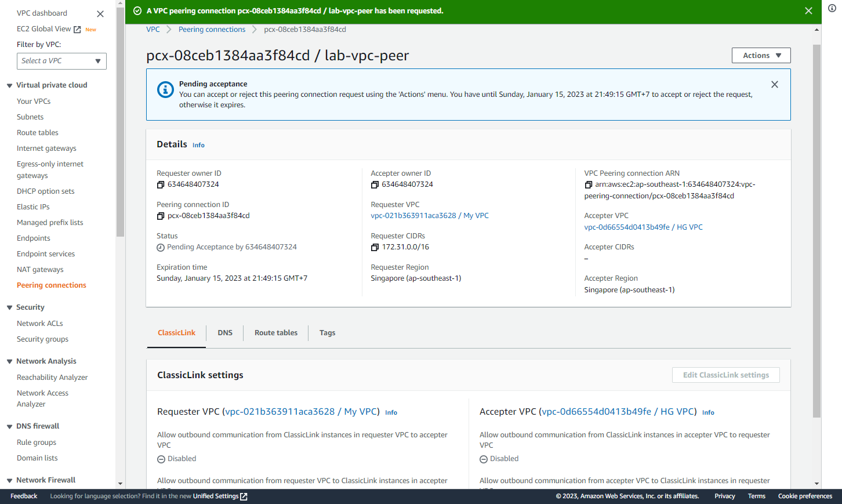Screen dimensions: 842x504
Task: Collapse the DNS firewall section
Action: point(9,426)
